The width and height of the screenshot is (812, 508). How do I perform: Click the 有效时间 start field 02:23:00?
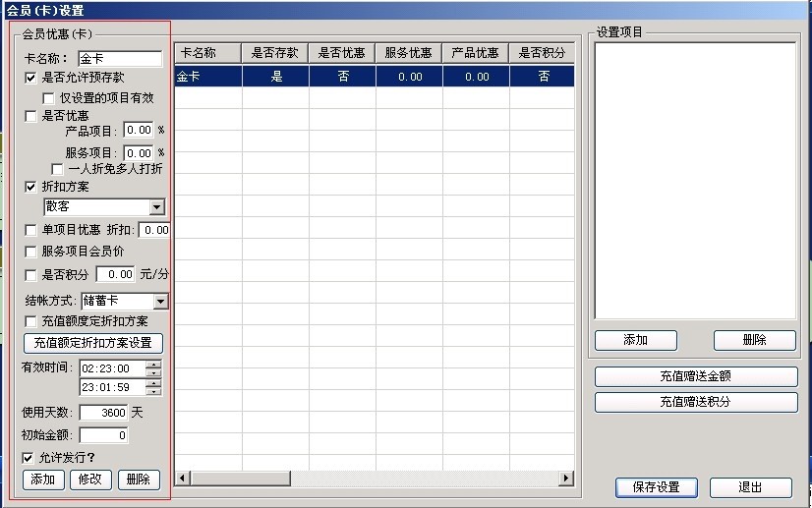tap(113, 368)
